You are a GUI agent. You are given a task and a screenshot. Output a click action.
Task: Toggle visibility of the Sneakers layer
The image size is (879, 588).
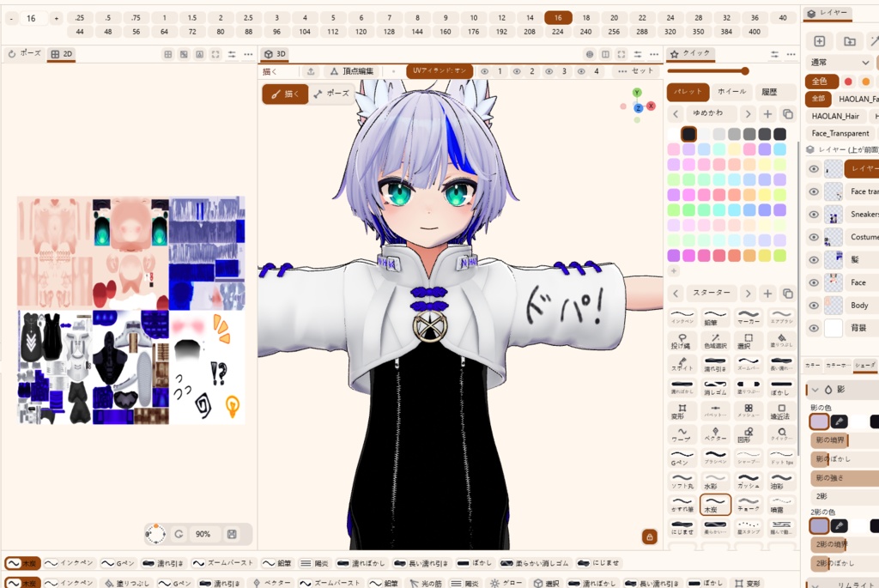point(814,214)
